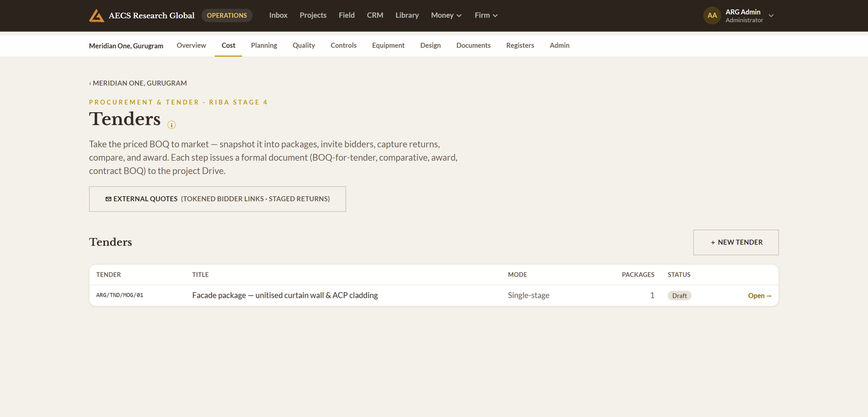Open the Equipment tab

pyautogui.click(x=388, y=46)
